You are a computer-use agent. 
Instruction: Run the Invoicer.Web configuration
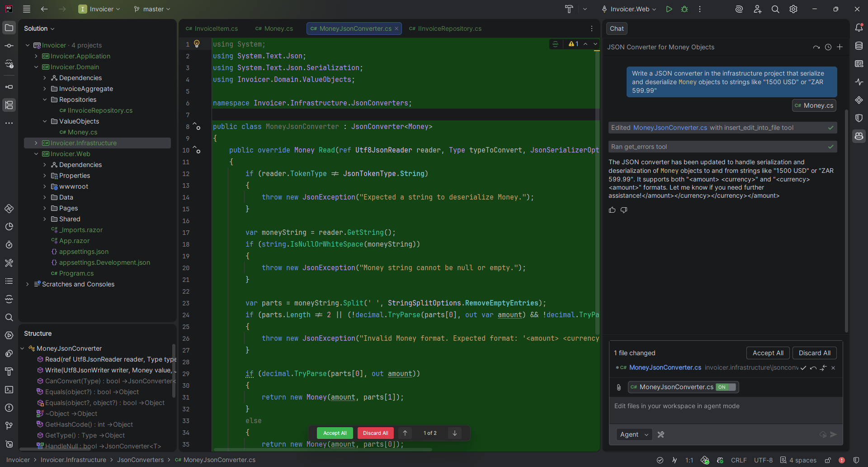click(x=669, y=9)
